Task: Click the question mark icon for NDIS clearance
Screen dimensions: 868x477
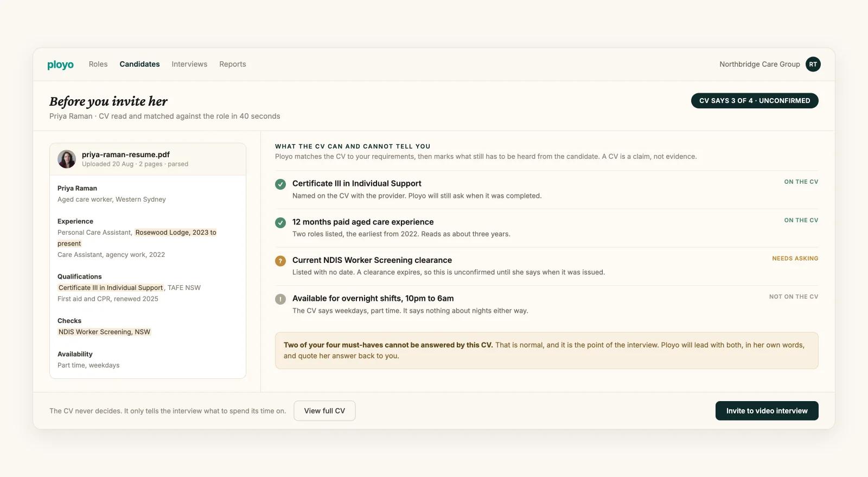Action: 280,261
